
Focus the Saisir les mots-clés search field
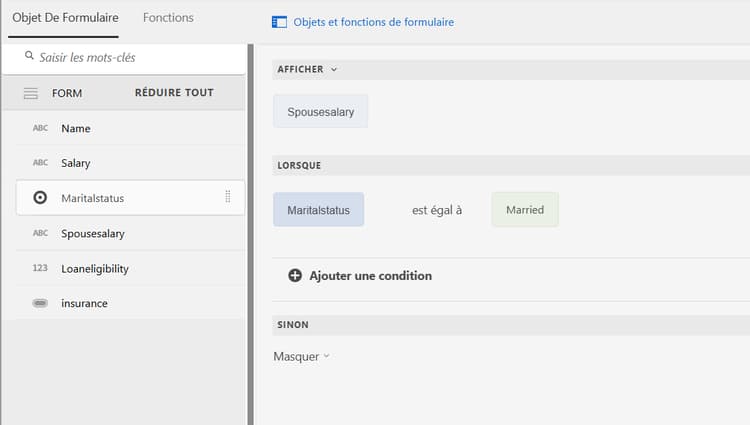[123, 58]
